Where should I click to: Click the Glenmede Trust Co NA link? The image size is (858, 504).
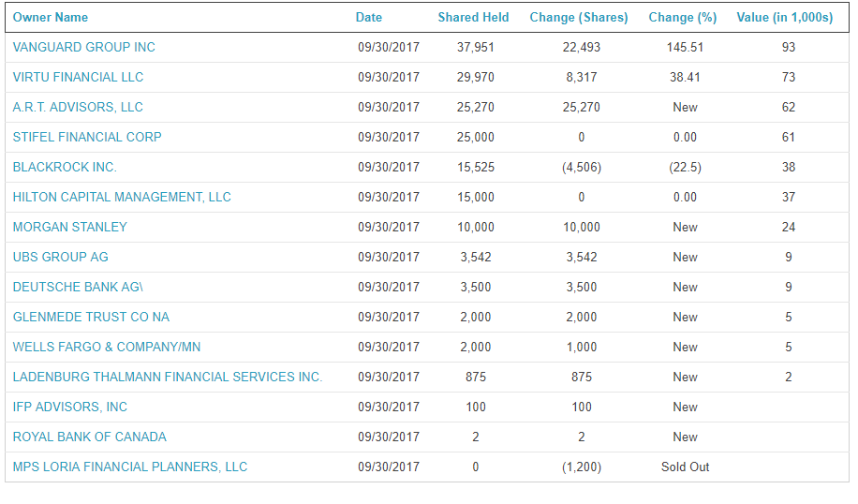91,317
